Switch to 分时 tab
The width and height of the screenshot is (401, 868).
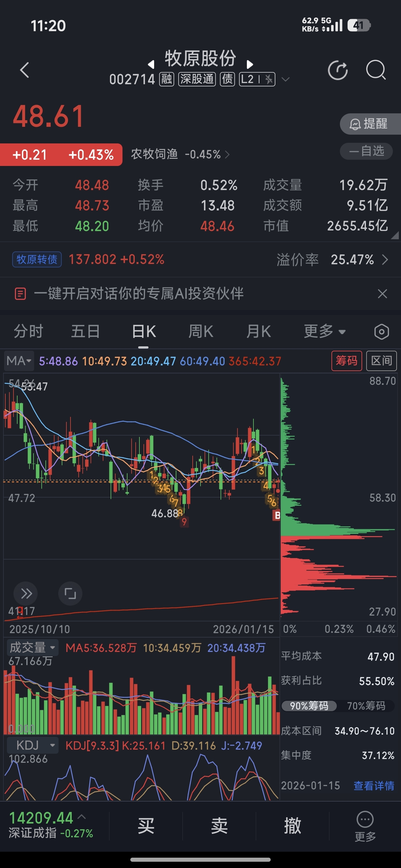click(28, 331)
